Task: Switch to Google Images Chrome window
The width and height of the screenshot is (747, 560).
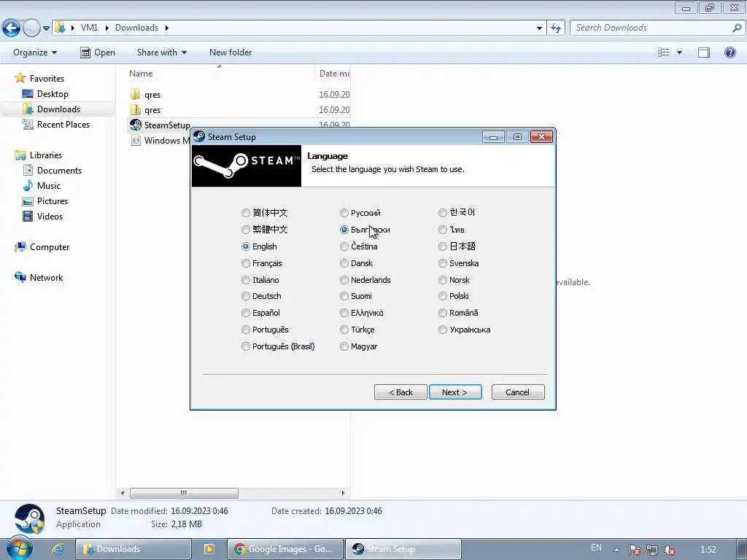Action: [285, 549]
